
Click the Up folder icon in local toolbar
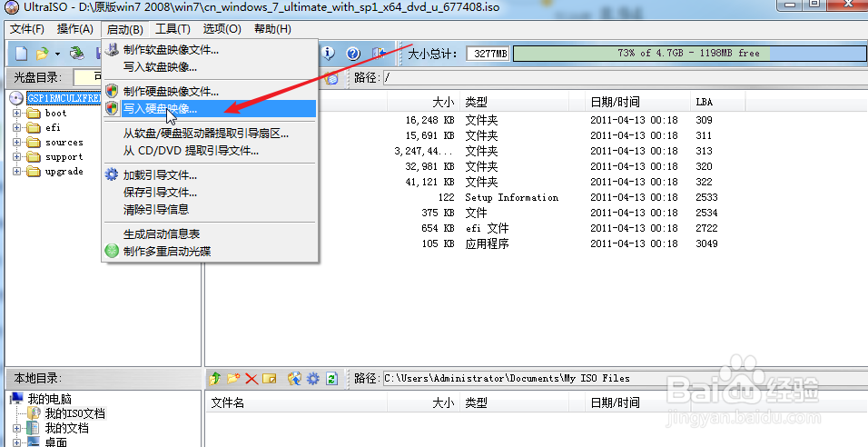215,378
